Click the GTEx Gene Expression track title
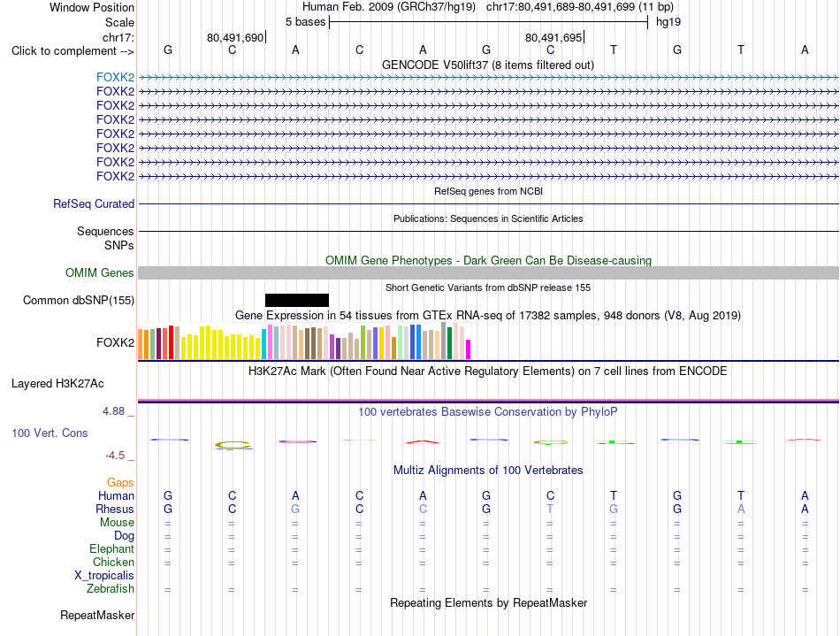Viewport: 840px width, 636px height. click(488, 315)
